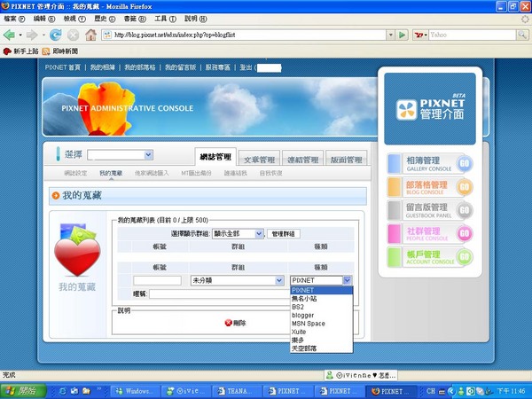Switch to the 版面管理 tab
Image resolution: width=532 pixels, height=399 pixels.
[x=347, y=159]
